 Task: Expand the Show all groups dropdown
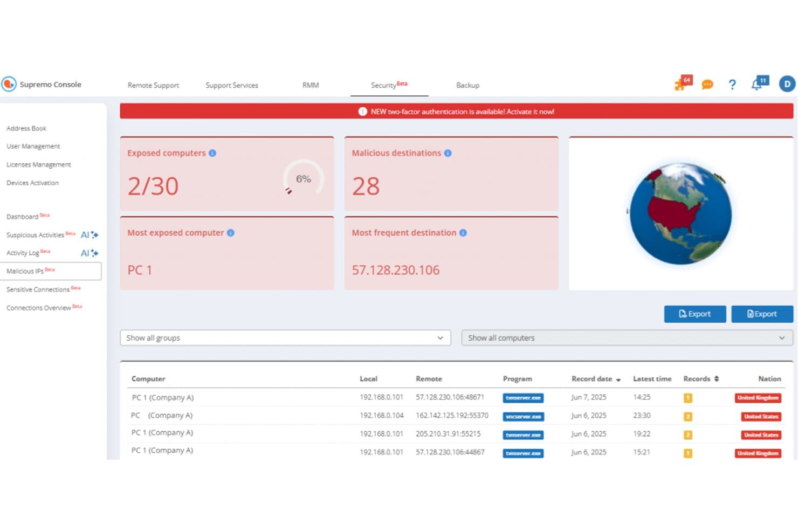click(285, 338)
